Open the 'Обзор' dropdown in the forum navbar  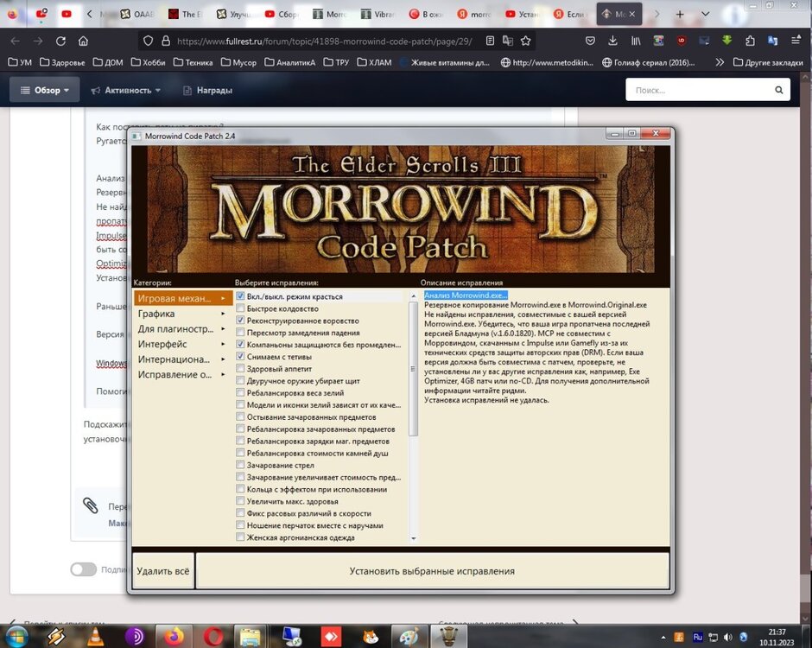45,90
